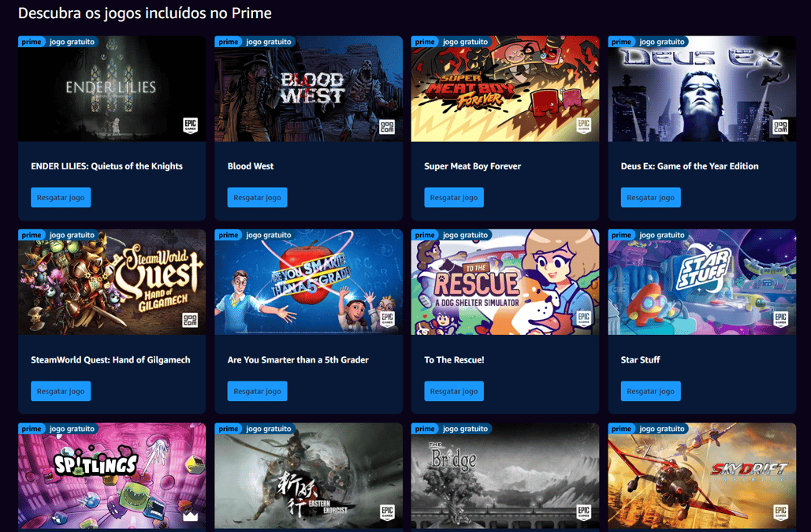Open the Eastern Exorcist game thumbnail
Screen dimensions: 811x532
308,476
